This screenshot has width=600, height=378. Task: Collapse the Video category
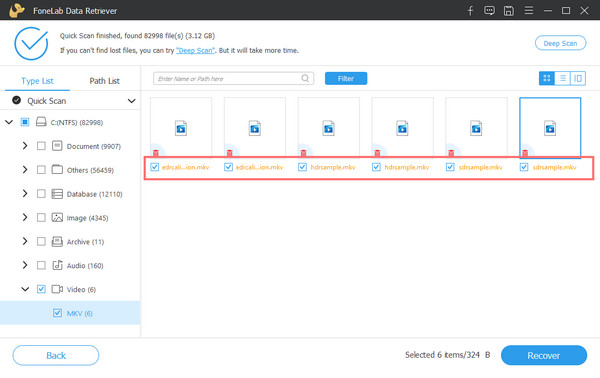(25, 289)
